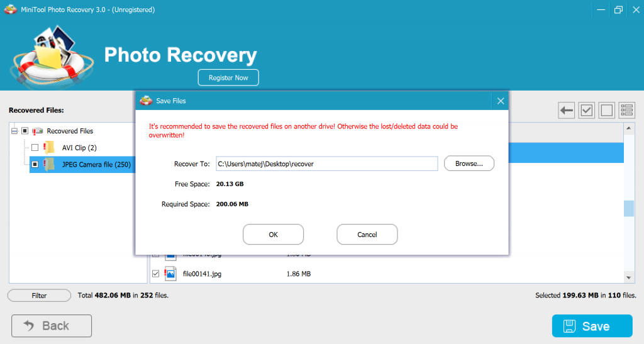Go Back to the previous step
This screenshot has width=644, height=344.
click(52, 326)
